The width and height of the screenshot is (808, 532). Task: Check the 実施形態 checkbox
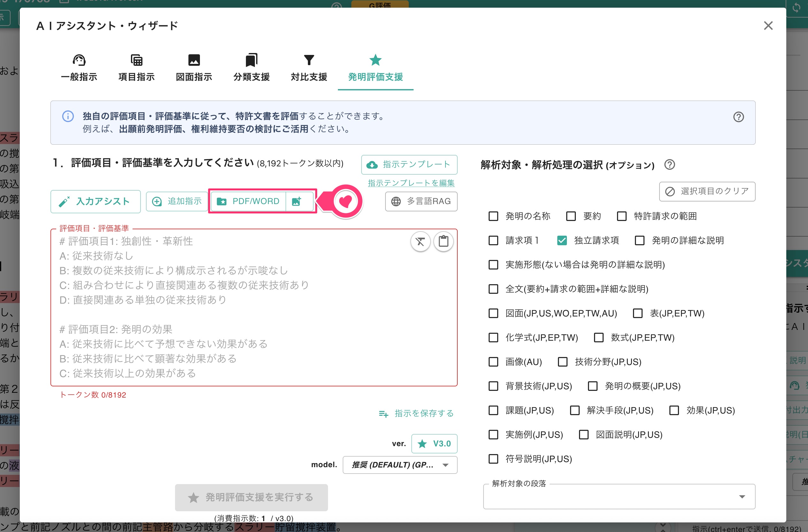pyautogui.click(x=493, y=264)
